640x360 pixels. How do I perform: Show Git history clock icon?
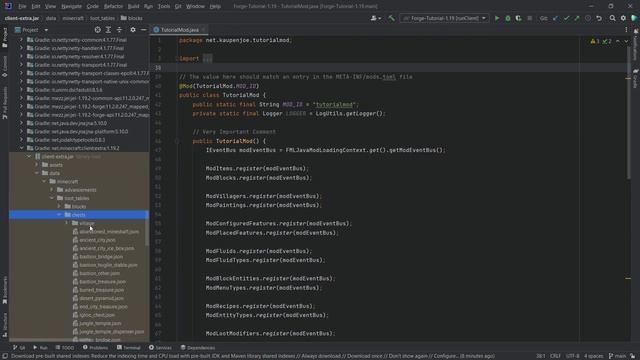pyautogui.click(x=588, y=18)
